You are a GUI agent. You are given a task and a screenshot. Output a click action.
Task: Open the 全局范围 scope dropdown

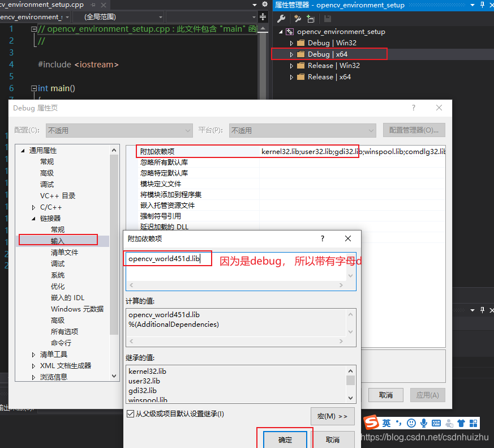point(118,17)
